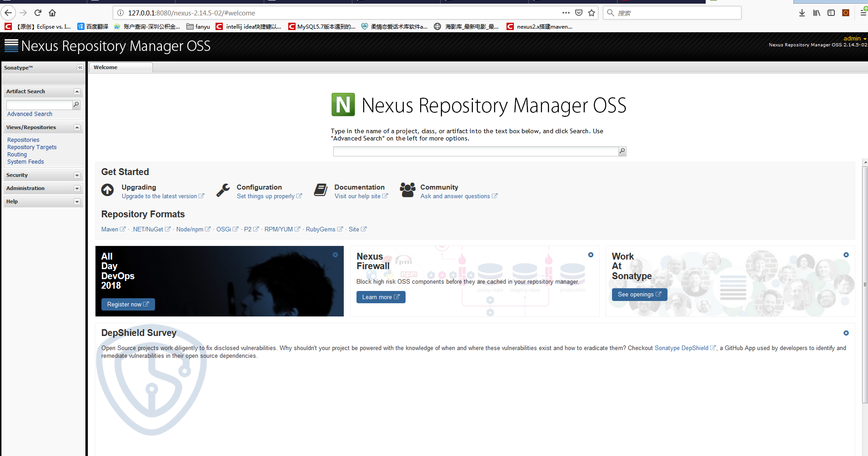Open the browser Downloads icon
The image size is (868, 456).
click(x=802, y=13)
